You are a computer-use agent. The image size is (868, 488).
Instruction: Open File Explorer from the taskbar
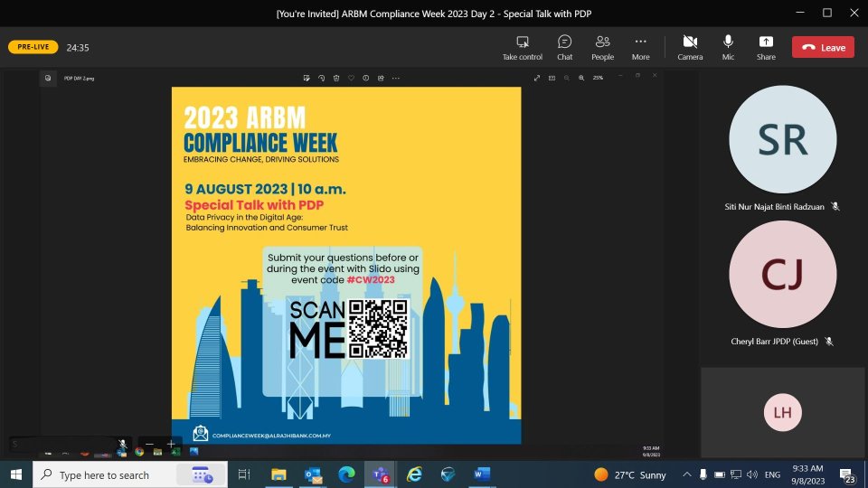(x=278, y=474)
